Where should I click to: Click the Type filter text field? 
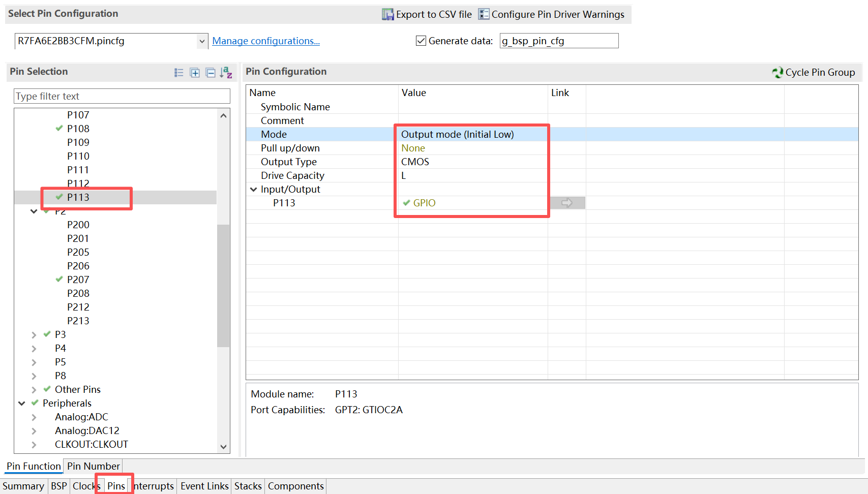coord(122,96)
